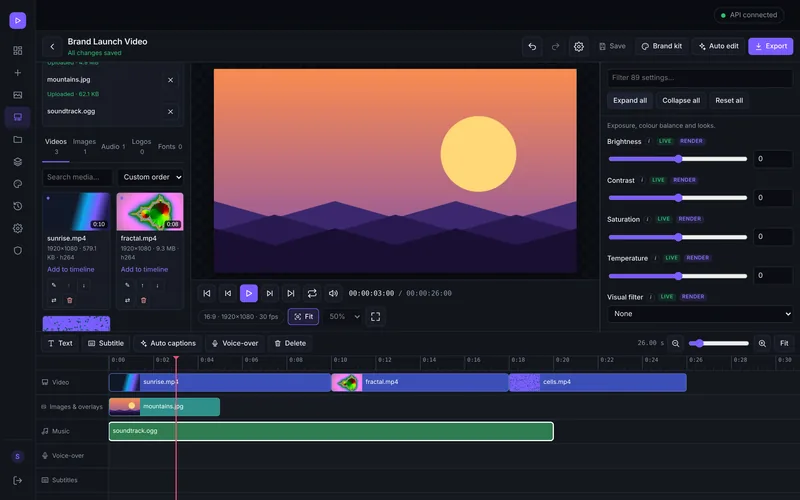Jump to the end of the video
The height and width of the screenshot is (500, 800).
click(290, 293)
